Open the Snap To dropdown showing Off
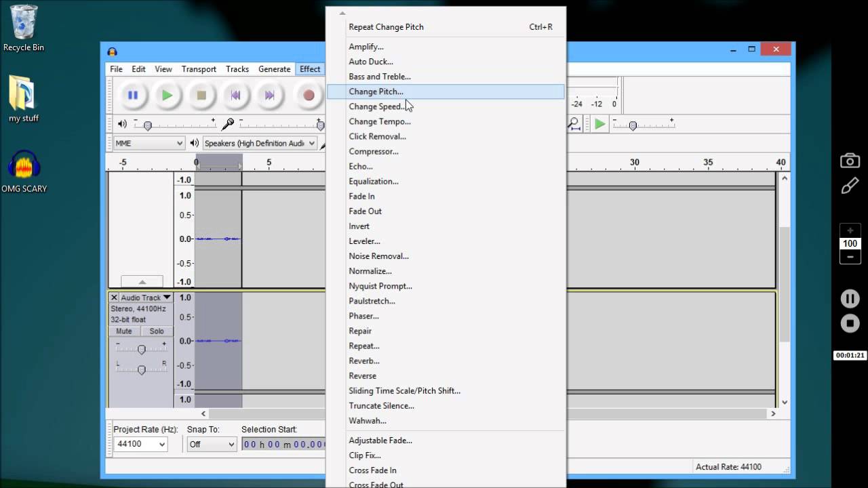 click(x=212, y=444)
